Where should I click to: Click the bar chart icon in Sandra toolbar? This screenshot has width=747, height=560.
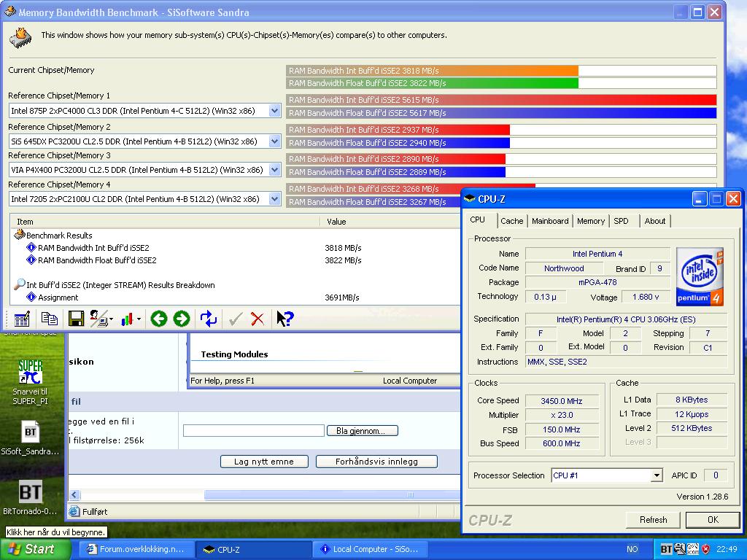(x=127, y=319)
